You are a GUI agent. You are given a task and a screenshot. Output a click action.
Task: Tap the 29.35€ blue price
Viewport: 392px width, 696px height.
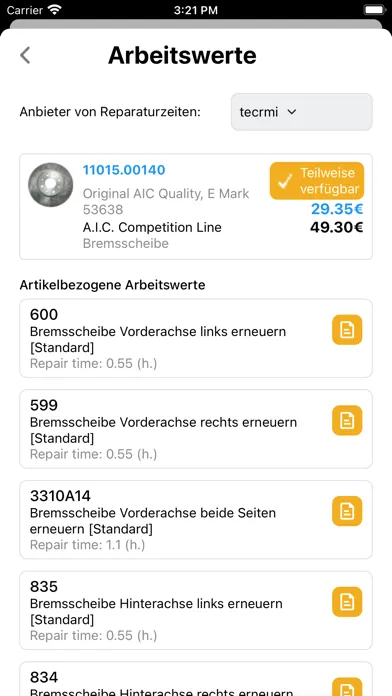coord(337,209)
